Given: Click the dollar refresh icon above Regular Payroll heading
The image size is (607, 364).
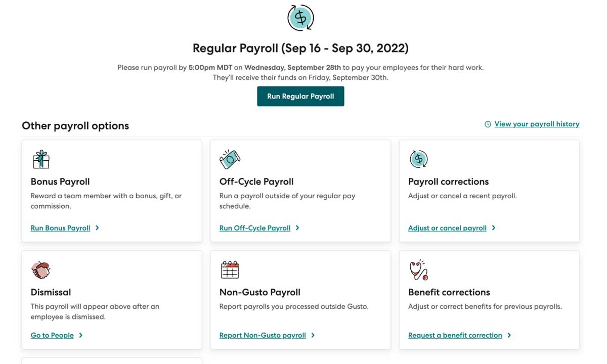Looking at the screenshot, I should [x=300, y=17].
